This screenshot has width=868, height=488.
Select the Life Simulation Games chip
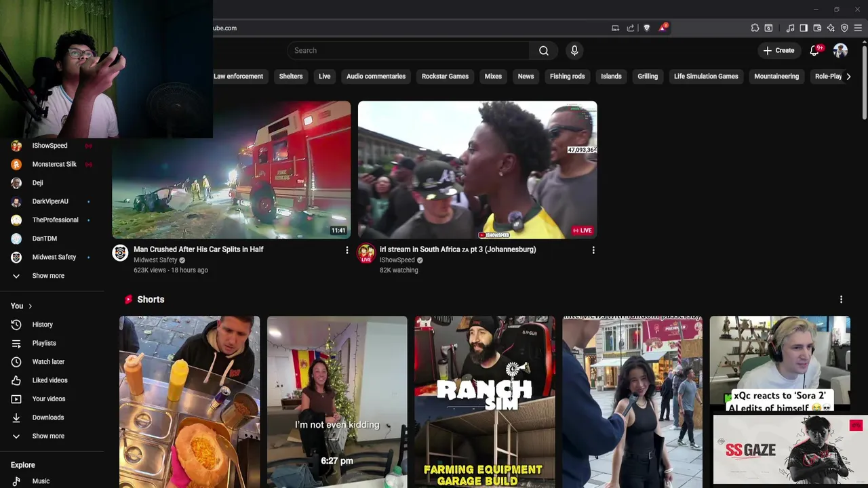tap(706, 77)
